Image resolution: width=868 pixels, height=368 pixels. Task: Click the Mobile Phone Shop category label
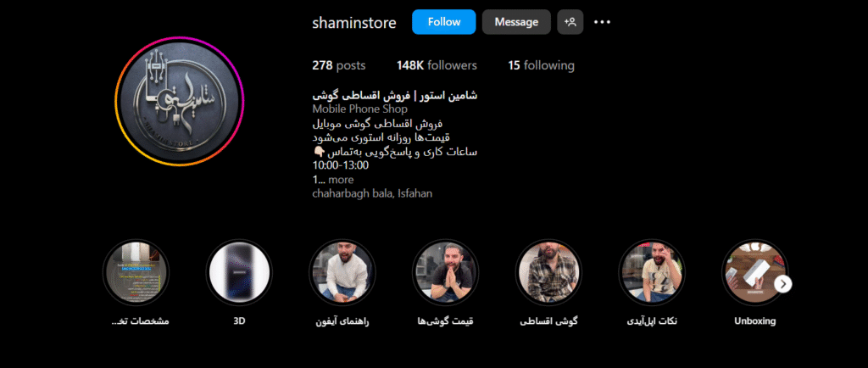[359, 109]
